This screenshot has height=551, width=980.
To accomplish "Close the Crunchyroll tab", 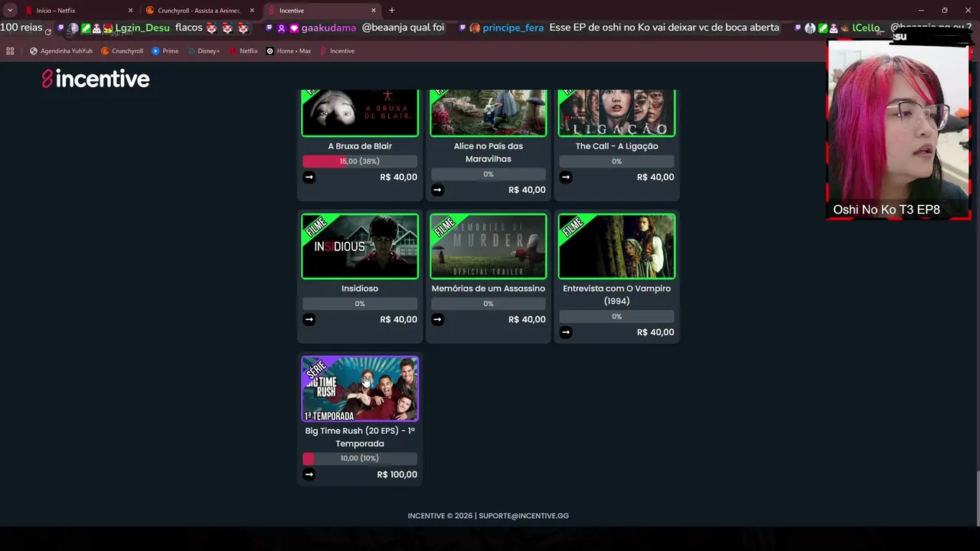I will click(x=252, y=11).
